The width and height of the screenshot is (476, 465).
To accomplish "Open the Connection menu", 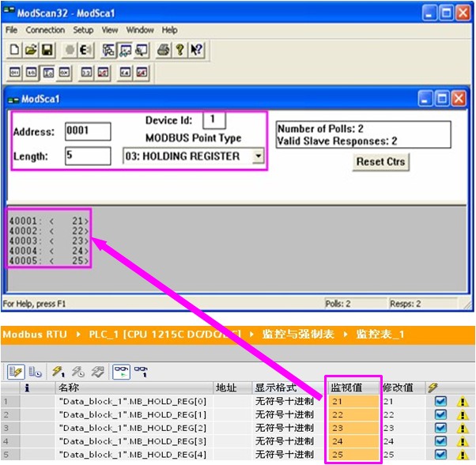I will point(45,30).
